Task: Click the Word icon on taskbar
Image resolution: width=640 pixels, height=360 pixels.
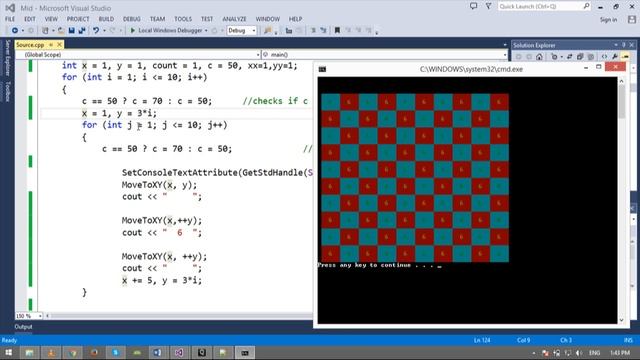Action: (x=158, y=353)
